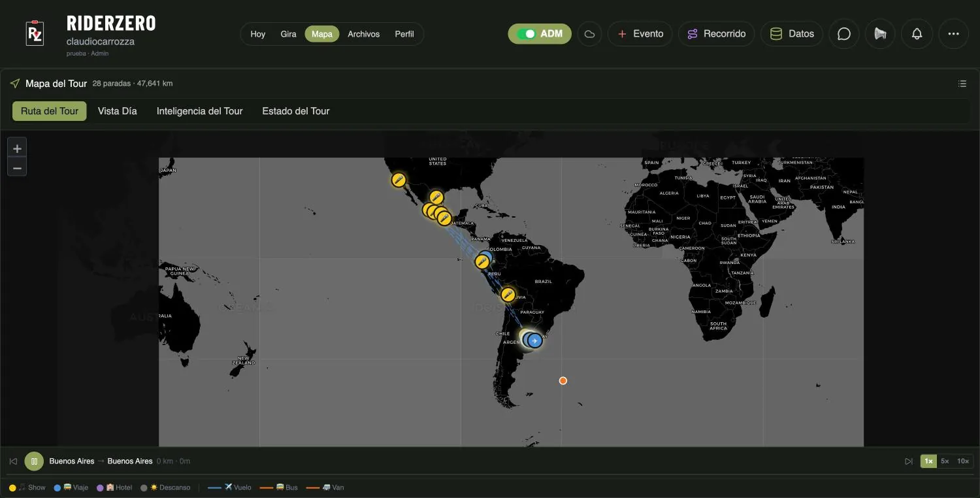Open the Perfil tab
The height and width of the screenshot is (498, 980).
tap(404, 34)
